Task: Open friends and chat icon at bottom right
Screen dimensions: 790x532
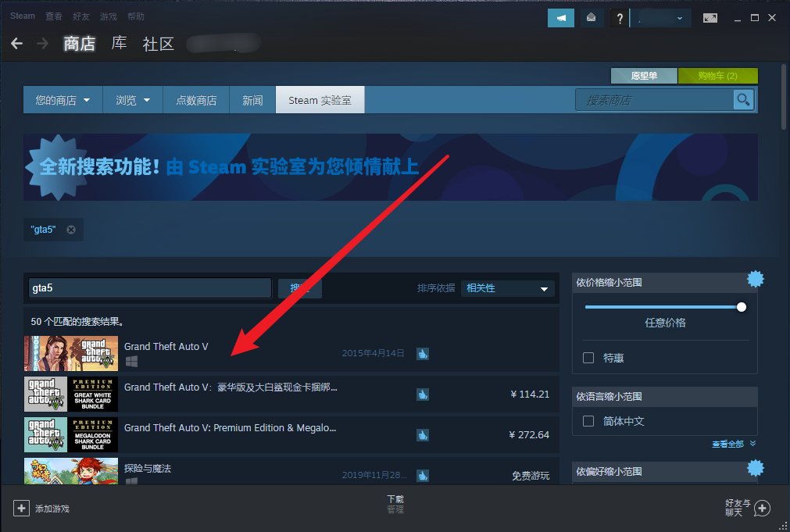Action: click(x=760, y=508)
